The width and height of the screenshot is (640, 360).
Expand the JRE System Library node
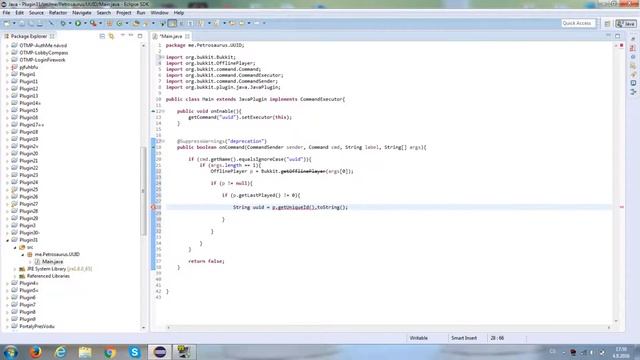click(15, 269)
